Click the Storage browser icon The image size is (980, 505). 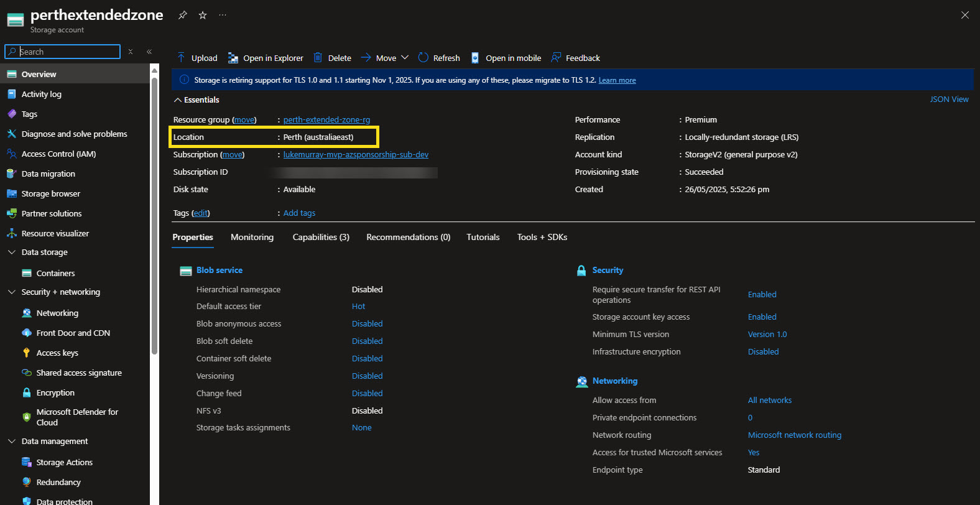click(11, 193)
